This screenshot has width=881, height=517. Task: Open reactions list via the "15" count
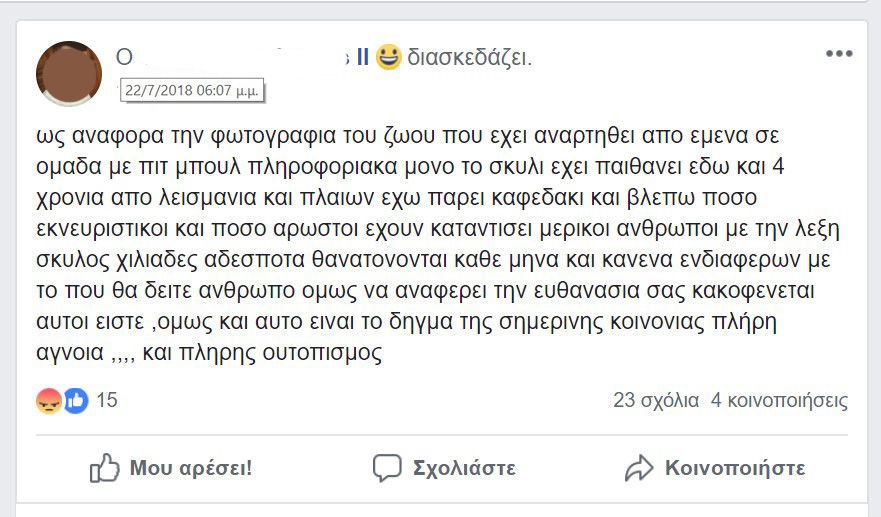(107, 401)
